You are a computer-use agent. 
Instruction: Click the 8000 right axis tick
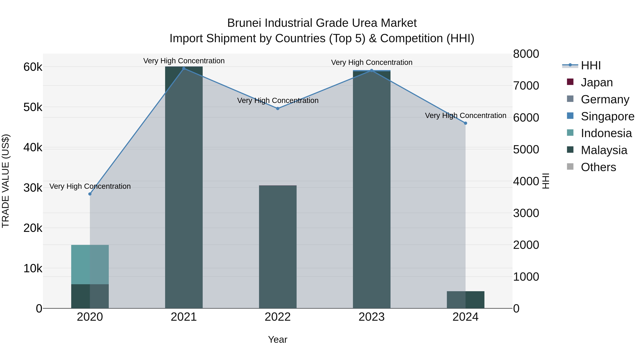pos(526,54)
